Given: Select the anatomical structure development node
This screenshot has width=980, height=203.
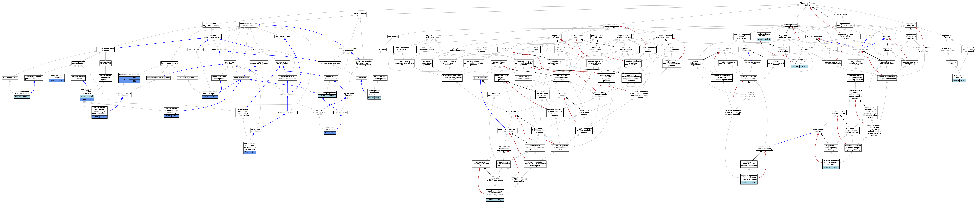Looking at the screenshot, I should coord(248,25).
